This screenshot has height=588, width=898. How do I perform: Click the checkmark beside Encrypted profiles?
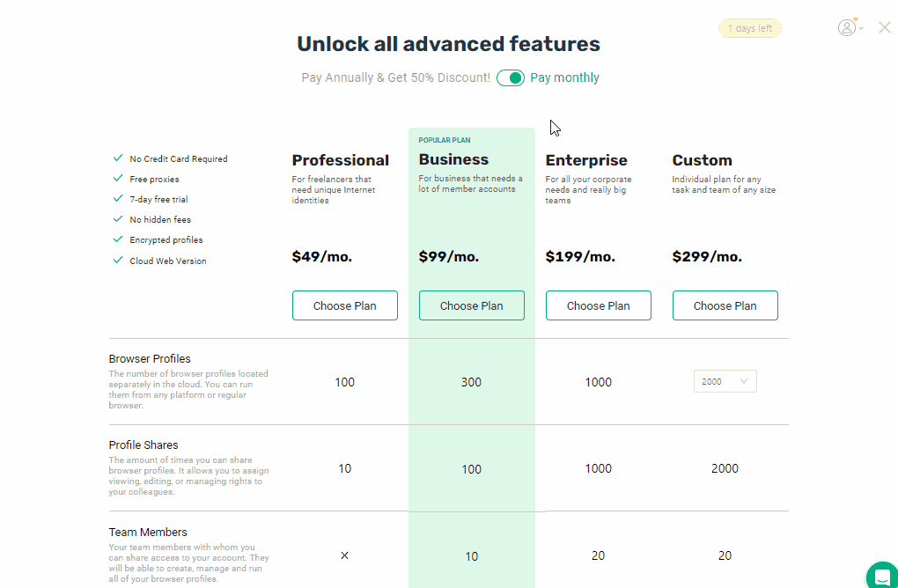[x=118, y=239]
